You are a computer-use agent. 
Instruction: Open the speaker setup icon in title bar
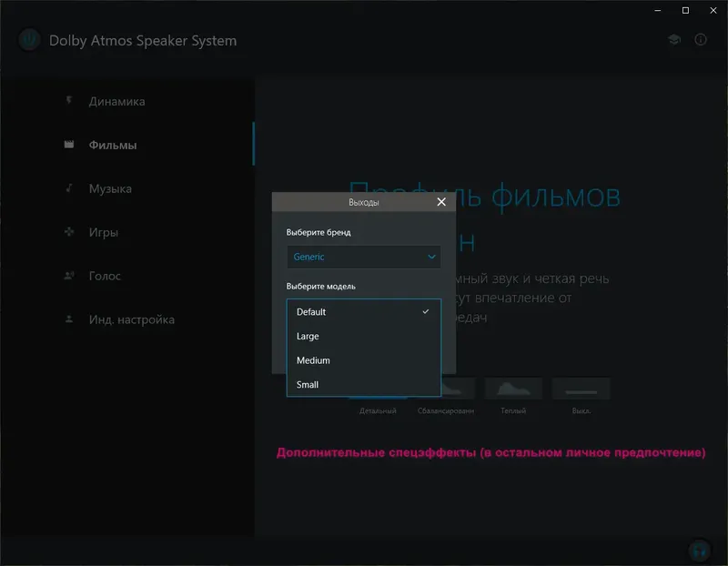672,40
